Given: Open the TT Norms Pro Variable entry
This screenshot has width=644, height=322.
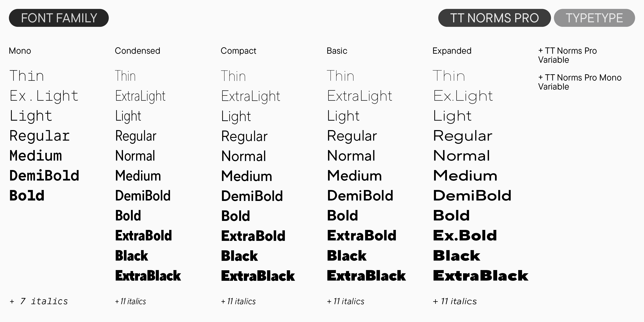Looking at the screenshot, I should pyautogui.click(x=567, y=55).
